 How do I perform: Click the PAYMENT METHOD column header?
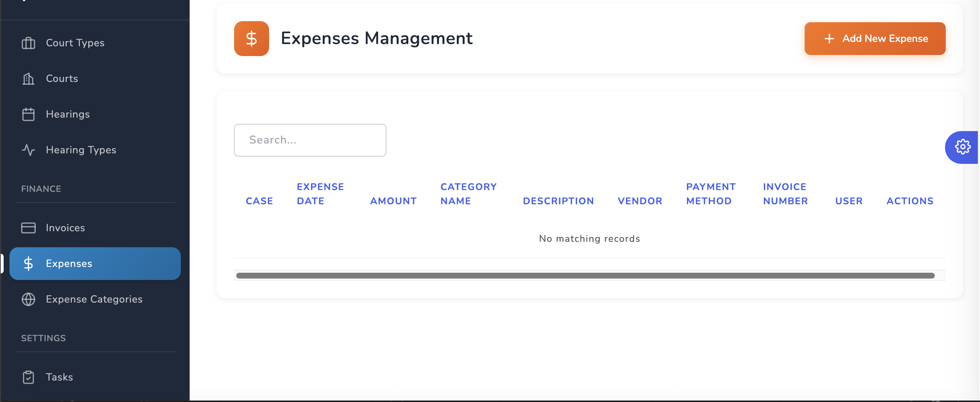pyautogui.click(x=711, y=193)
